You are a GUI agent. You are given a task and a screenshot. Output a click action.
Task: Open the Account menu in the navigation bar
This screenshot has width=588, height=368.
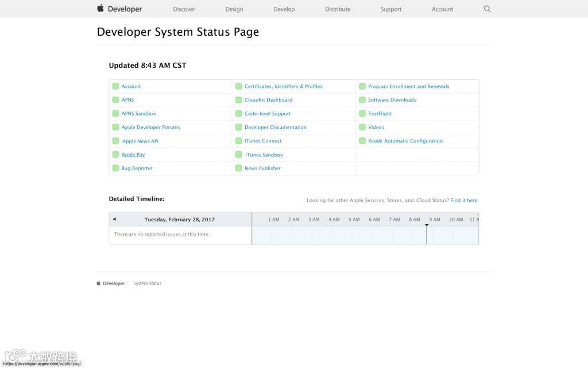pos(442,9)
